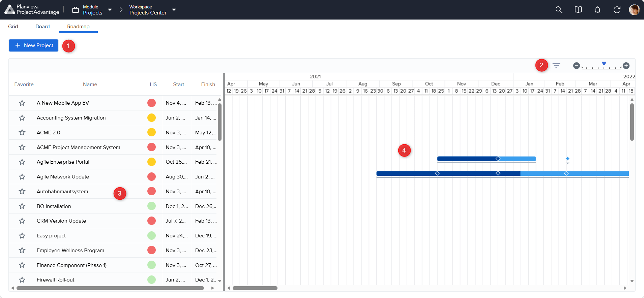
Task: Open the Agile Network Update project
Action: pyautogui.click(x=63, y=177)
